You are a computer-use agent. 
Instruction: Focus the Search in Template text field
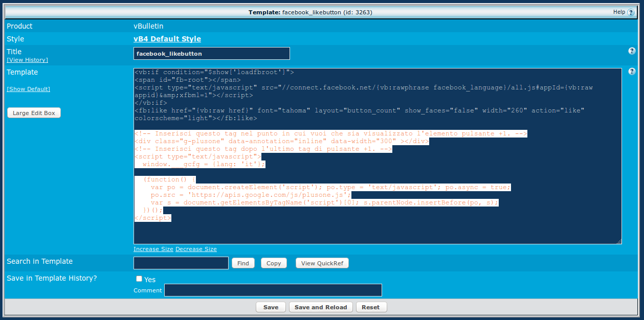(181, 263)
